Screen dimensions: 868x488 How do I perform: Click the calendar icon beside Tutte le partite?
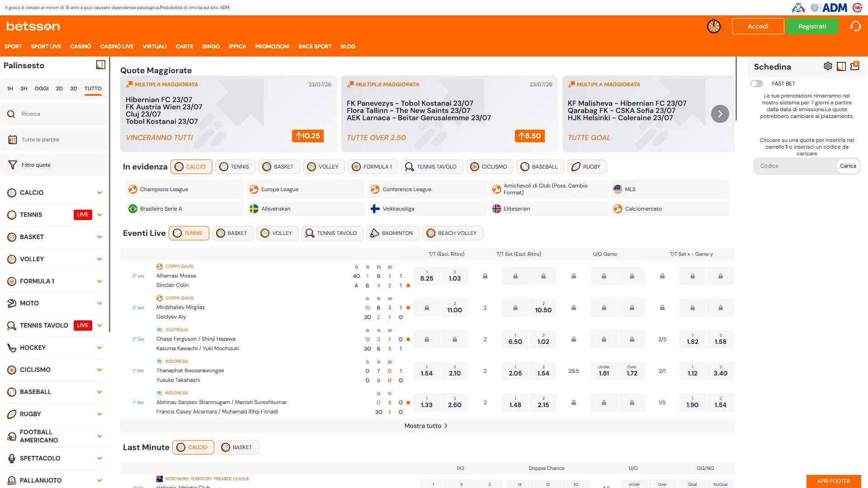coord(13,140)
